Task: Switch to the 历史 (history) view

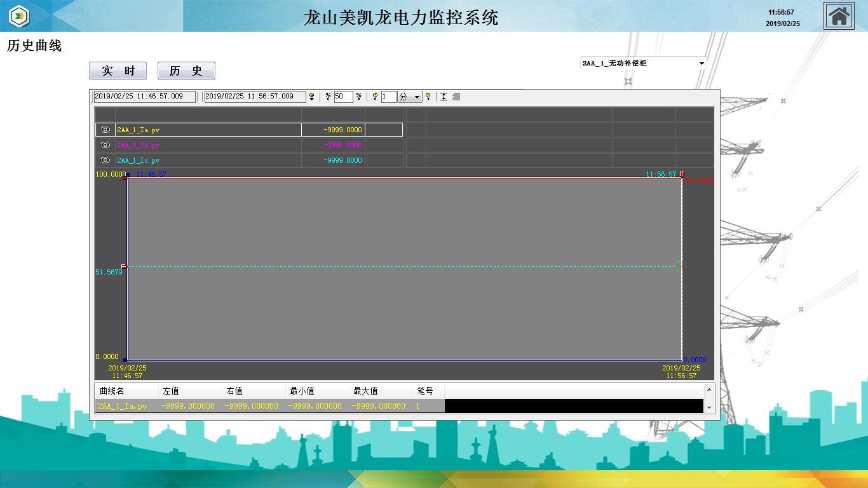Action: (186, 71)
